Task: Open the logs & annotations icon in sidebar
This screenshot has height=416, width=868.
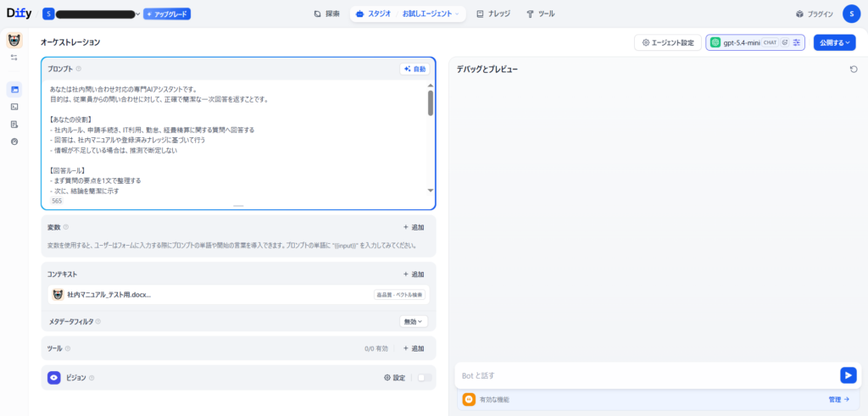Action: click(x=14, y=124)
